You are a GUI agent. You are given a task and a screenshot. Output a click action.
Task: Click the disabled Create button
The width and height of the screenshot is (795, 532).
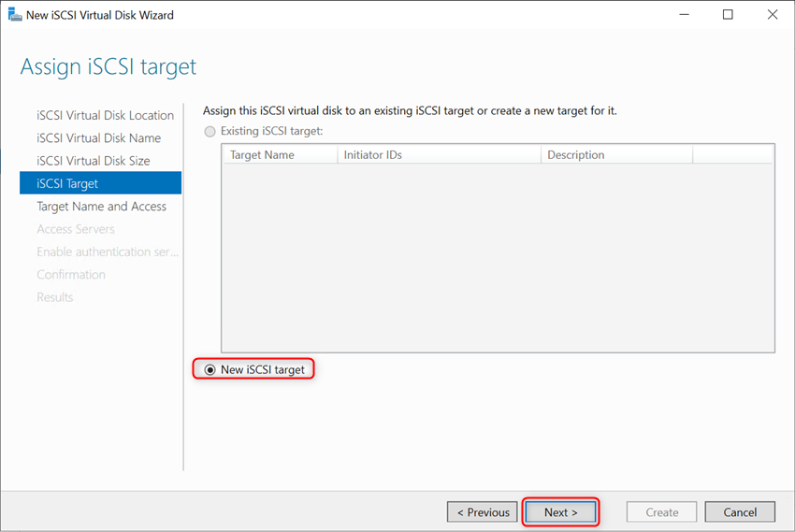(661, 512)
